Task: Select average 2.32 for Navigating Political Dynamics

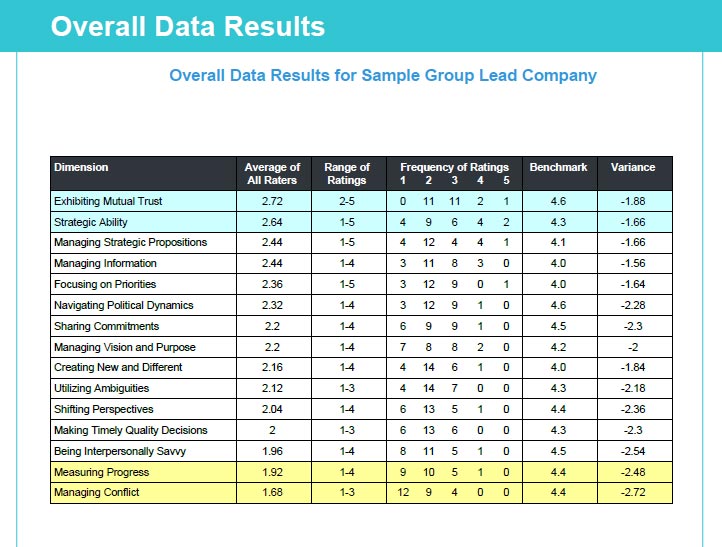Action: pos(272,305)
